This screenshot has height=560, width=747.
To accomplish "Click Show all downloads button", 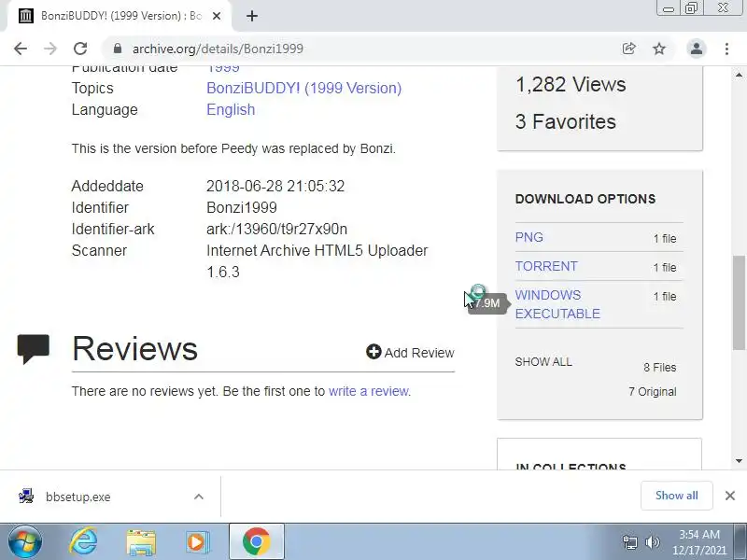I will tap(676, 496).
